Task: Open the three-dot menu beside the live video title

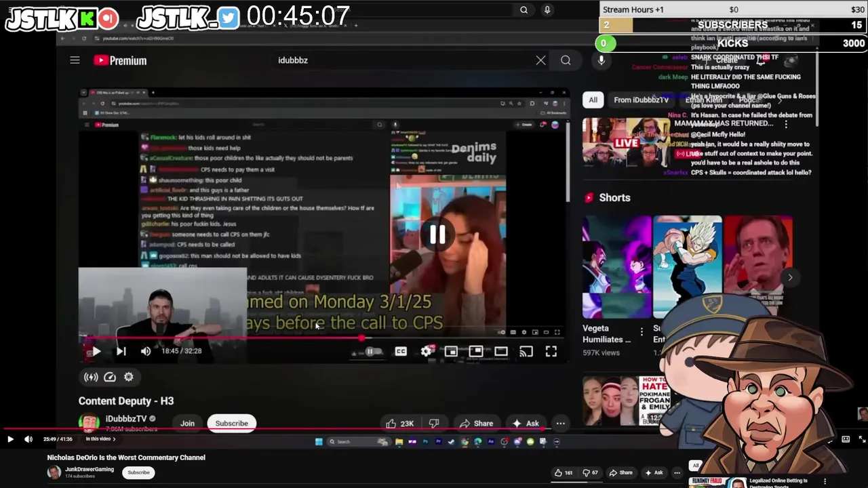Action: tap(786, 124)
